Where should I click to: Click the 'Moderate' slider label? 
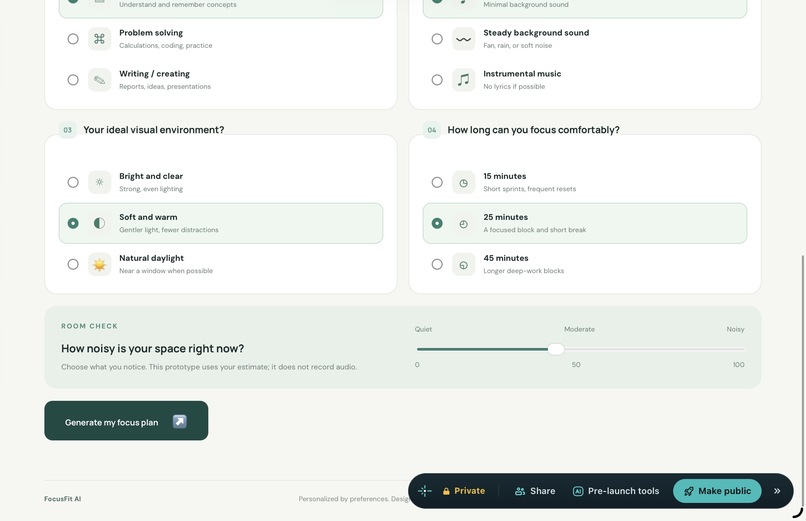click(x=579, y=329)
